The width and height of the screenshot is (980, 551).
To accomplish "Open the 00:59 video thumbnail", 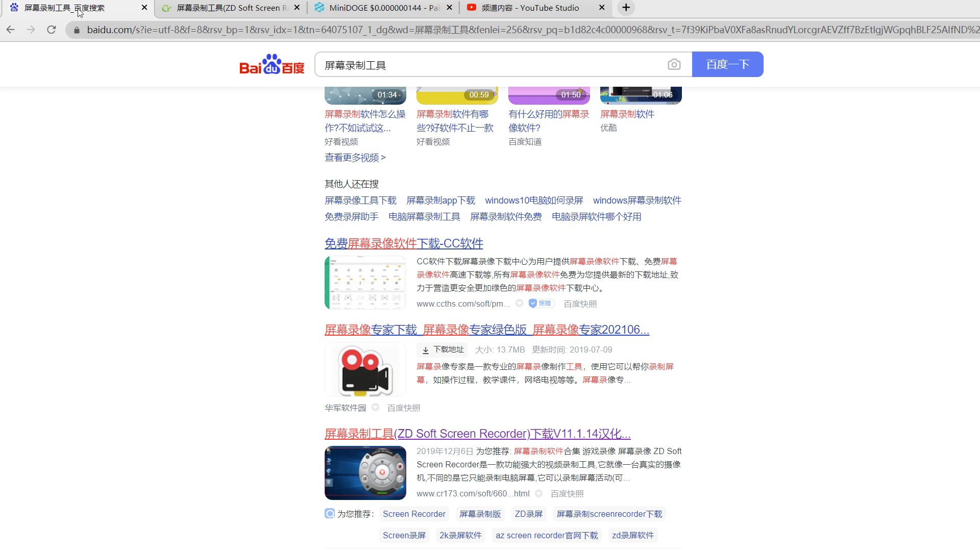I will click(x=457, y=95).
